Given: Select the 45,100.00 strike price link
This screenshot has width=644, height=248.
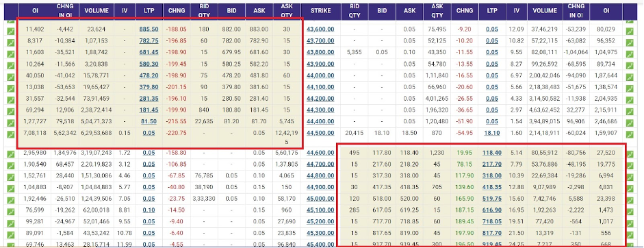Looking at the screenshot, I should 320,210.
